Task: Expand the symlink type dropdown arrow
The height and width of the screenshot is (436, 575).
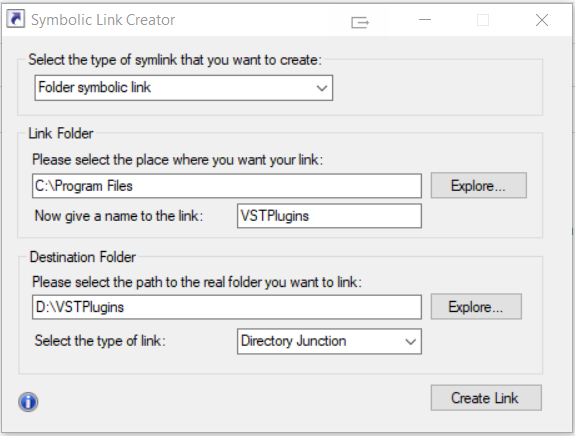Action: (322, 88)
